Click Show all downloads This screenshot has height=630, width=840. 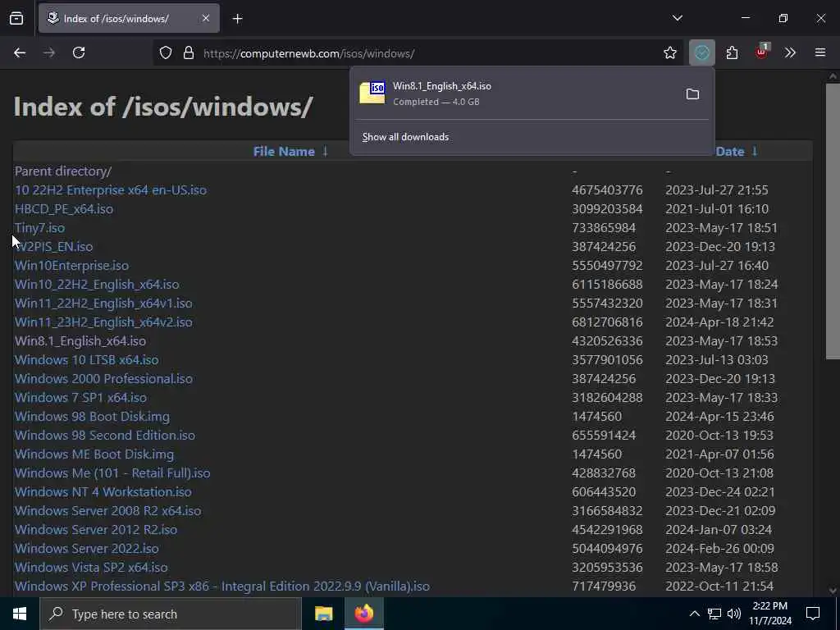tap(405, 137)
